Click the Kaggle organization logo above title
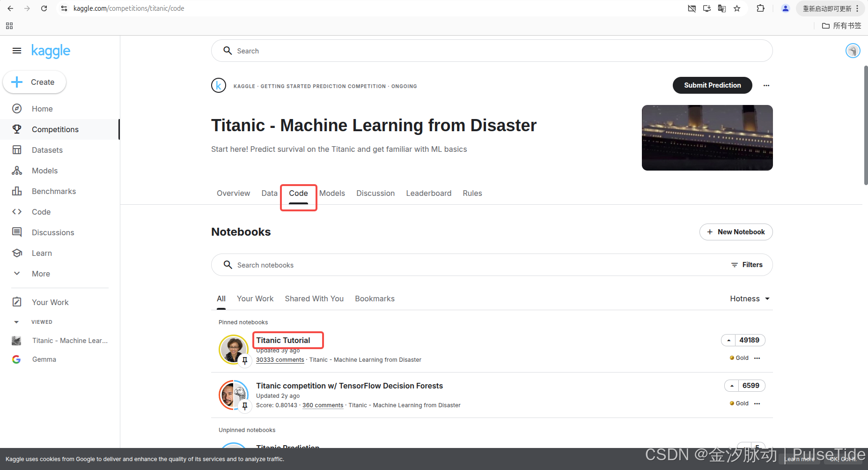This screenshot has height=470, width=868. click(x=219, y=85)
